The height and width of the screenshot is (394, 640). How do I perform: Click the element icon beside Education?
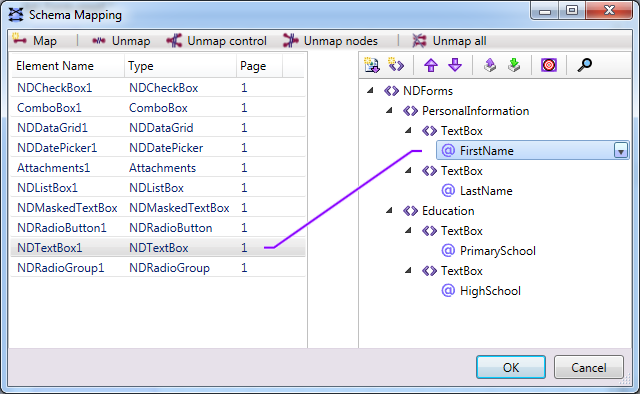coord(410,211)
